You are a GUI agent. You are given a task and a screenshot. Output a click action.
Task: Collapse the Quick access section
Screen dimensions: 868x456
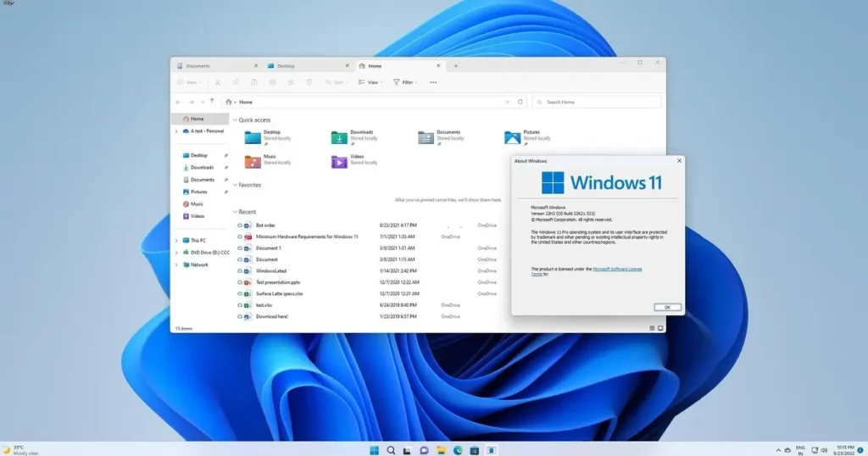pyautogui.click(x=236, y=120)
